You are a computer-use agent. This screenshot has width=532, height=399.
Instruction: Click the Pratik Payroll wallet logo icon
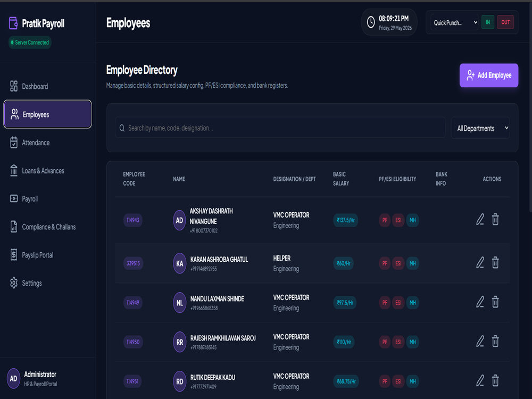click(13, 23)
